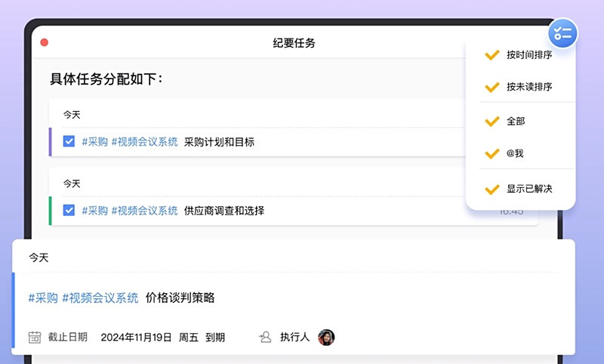This screenshot has width=604, height=364.
Task: Click the 具体任务分配如下 heading
Action: pyautogui.click(x=106, y=79)
